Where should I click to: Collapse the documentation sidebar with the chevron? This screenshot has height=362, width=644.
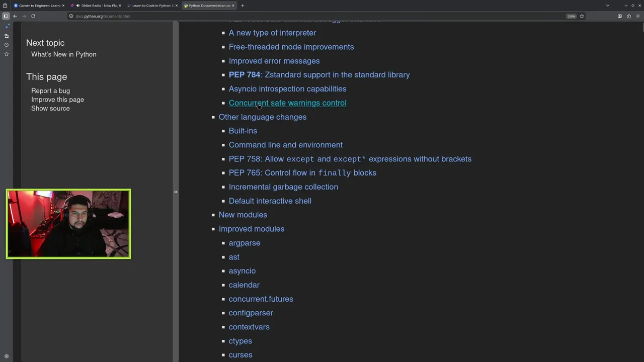pyautogui.click(x=176, y=192)
